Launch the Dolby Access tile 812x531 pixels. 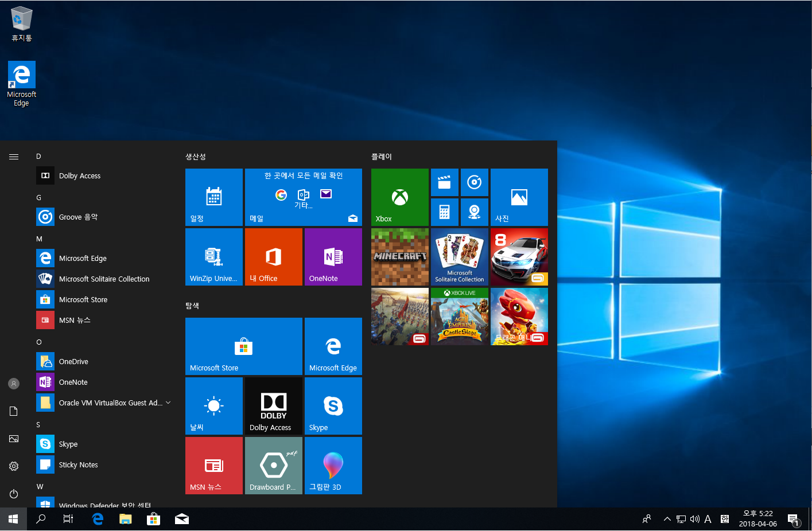[274, 406]
